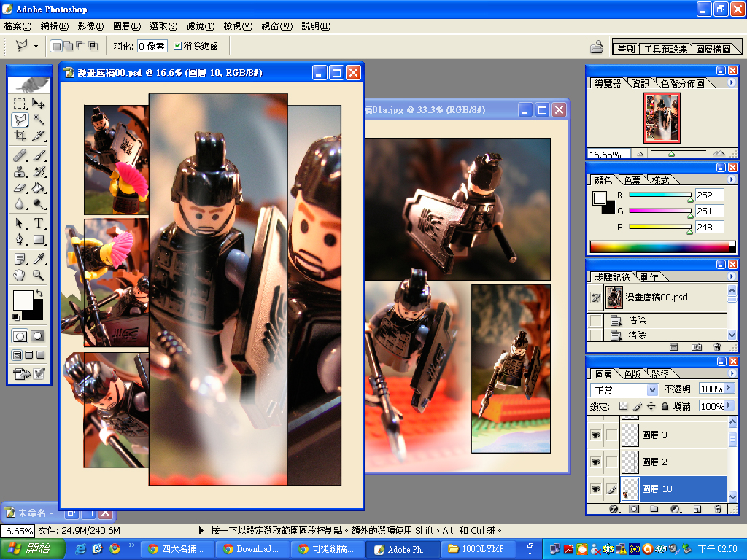Select the Notes tool
Image resolution: width=747 pixels, height=560 pixels.
click(20, 259)
